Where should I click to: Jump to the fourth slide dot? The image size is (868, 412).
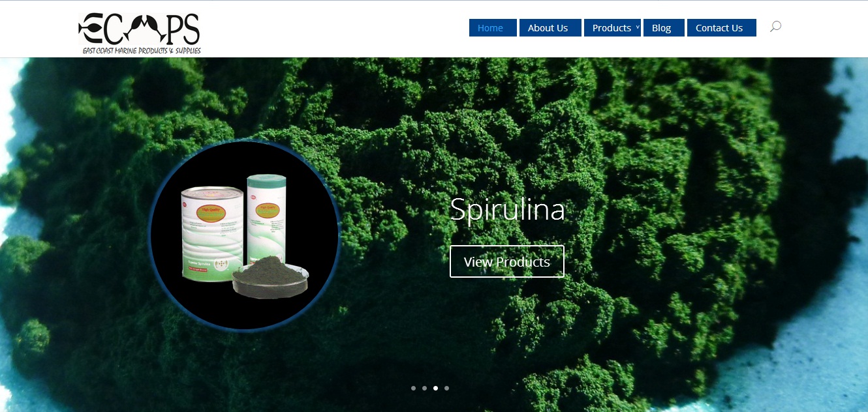click(x=446, y=388)
